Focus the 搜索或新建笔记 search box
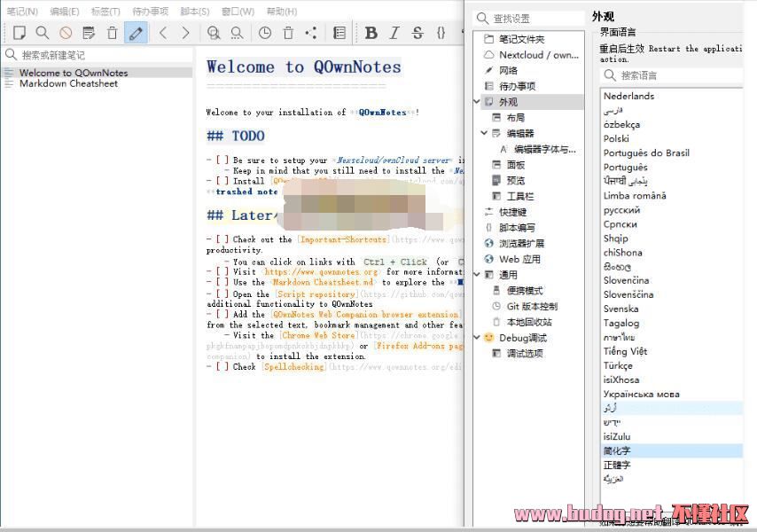This screenshot has width=757, height=532. (98, 55)
